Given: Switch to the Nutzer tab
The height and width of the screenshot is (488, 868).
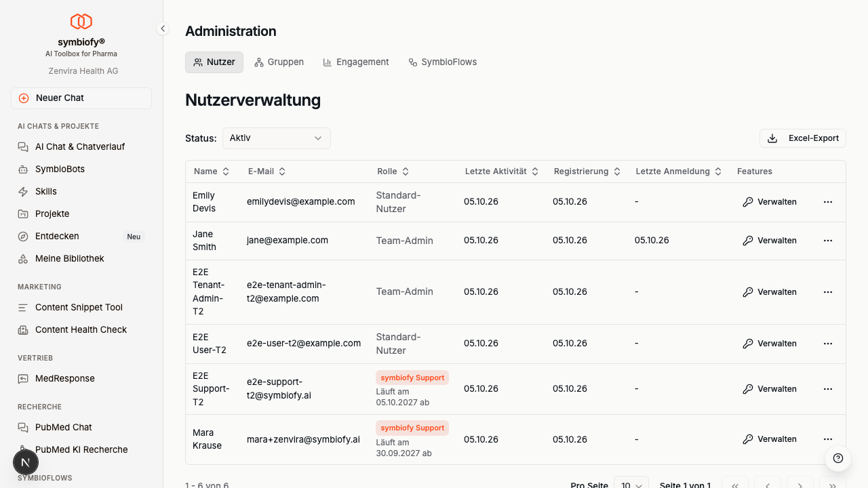Looking at the screenshot, I should (x=214, y=62).
